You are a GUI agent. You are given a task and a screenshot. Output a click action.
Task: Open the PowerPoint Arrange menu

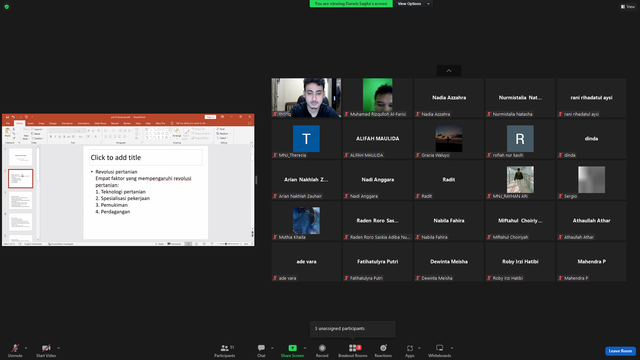[x=177, y=133]
